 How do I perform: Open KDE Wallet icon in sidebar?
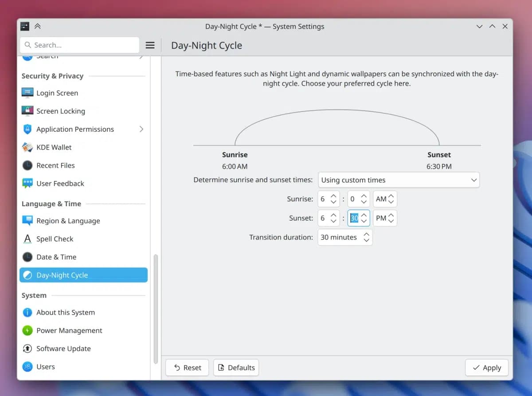click(27, 147)
